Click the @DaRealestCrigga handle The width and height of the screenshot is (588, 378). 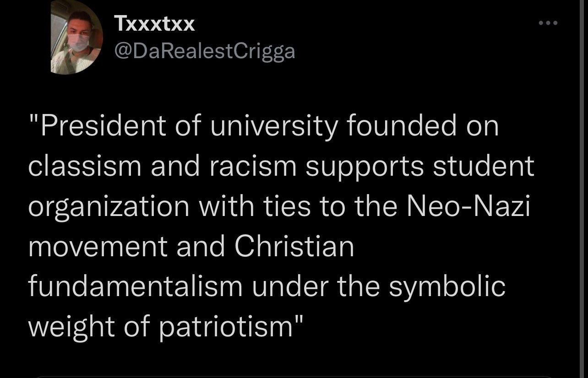point(204,51)
